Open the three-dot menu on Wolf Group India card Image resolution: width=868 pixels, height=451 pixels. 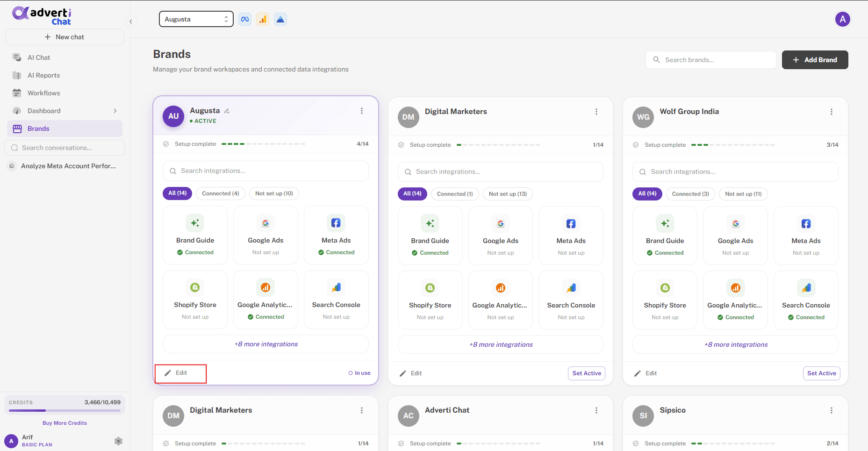[x=832, y=112]
